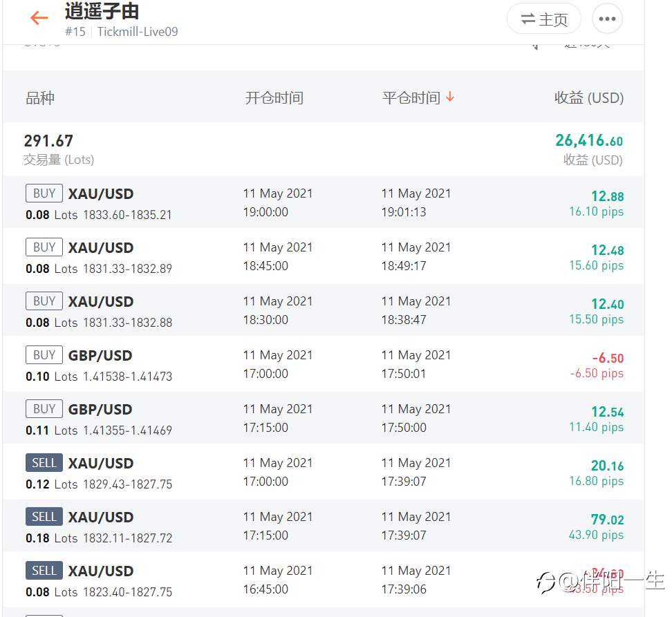Image resolution: width=672 pixels, height=617 pixels.
Task: Sort by 收益 (USD) column header
Action: (589, 98)
